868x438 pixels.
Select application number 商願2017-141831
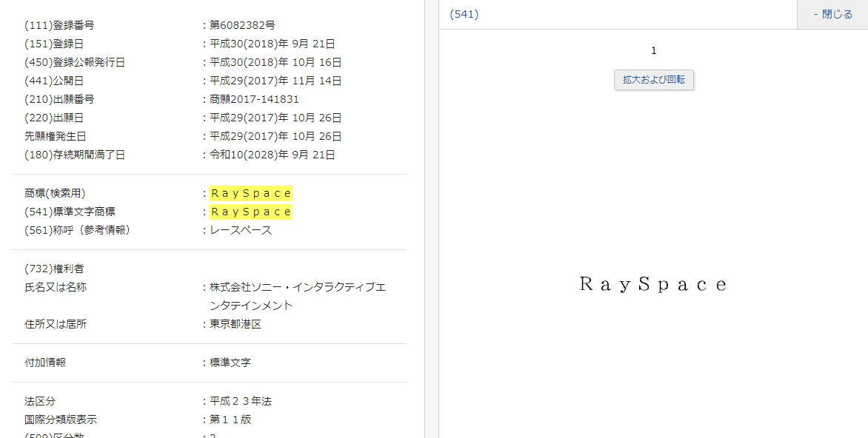pos(254,100)
